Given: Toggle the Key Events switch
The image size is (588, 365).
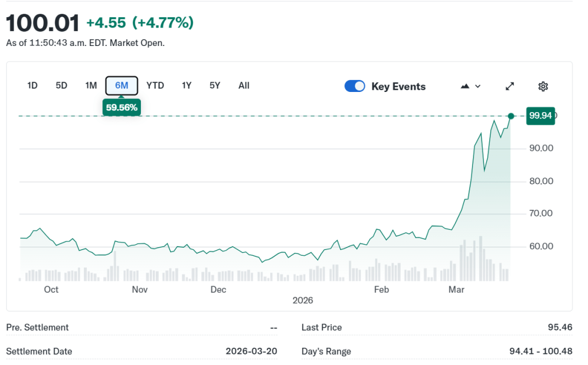Looking at the screenshot, I should (x=355, y=86).
